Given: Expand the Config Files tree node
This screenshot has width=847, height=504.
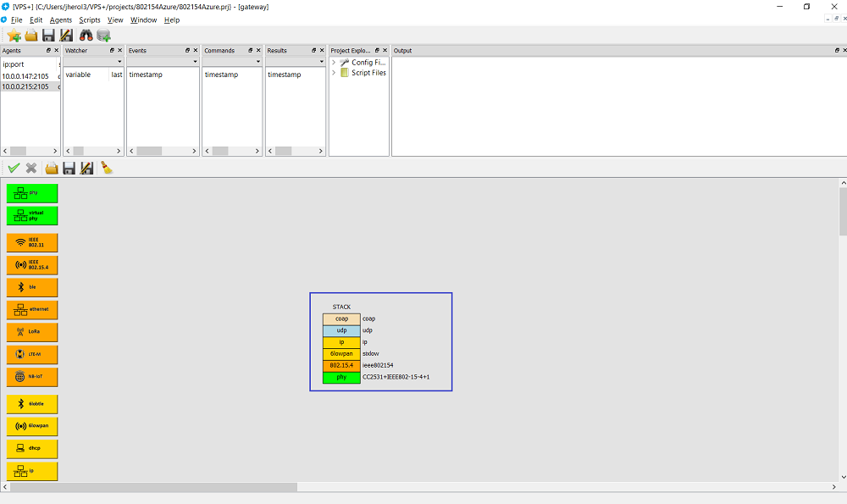Looking at the screenshot, I should 334,63.
